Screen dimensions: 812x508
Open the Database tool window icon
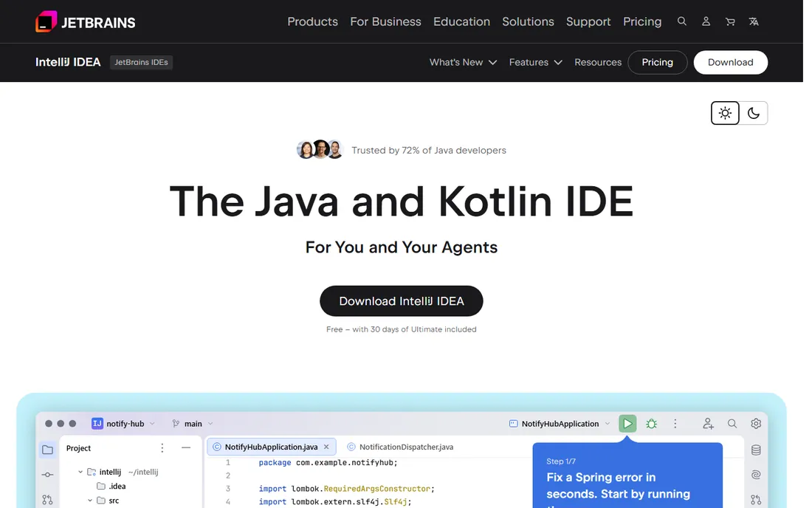click(756, 450)
